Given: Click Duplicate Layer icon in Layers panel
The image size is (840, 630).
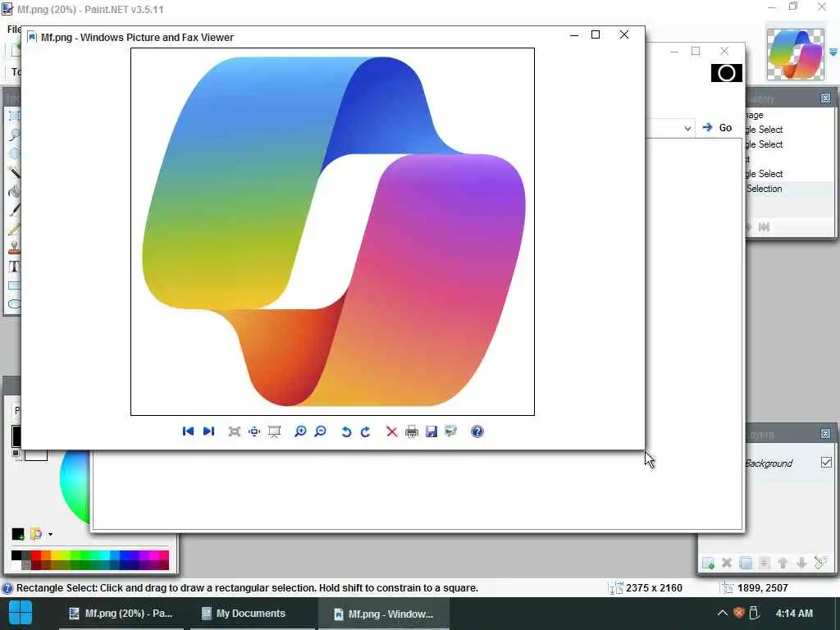Looking at the screenshot, I should pyautogui.click(x=745, y=563).
